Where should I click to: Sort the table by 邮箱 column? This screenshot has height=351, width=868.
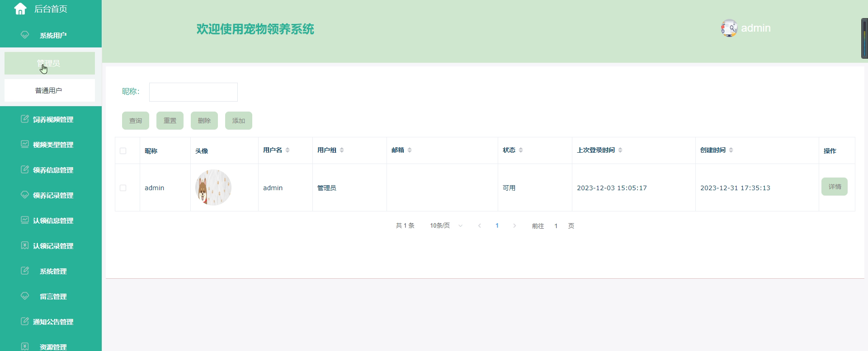(x=410, y=150)
